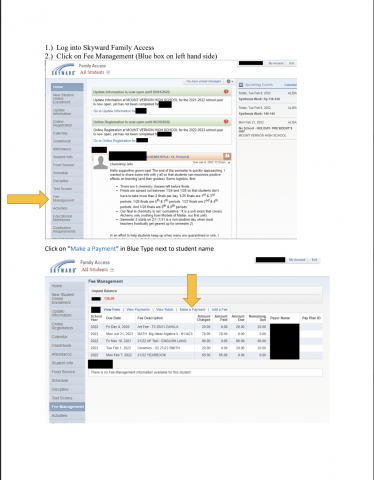Click Due Date column header
The width and height of the screenshot is (374, 480).
(x=113, y=318)
